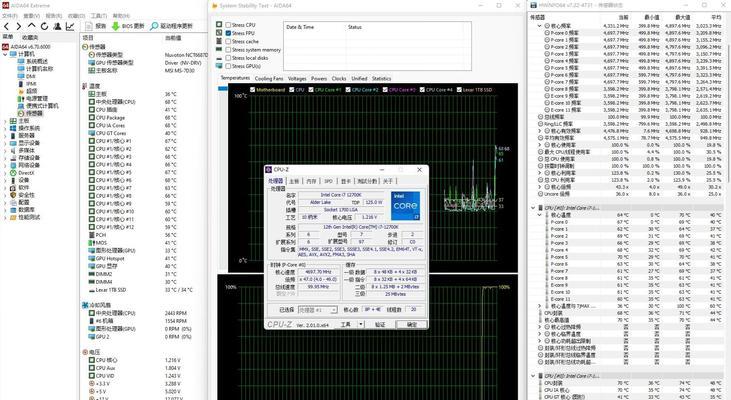Click the 工具 button in CPU-Z

coord(345,324)
